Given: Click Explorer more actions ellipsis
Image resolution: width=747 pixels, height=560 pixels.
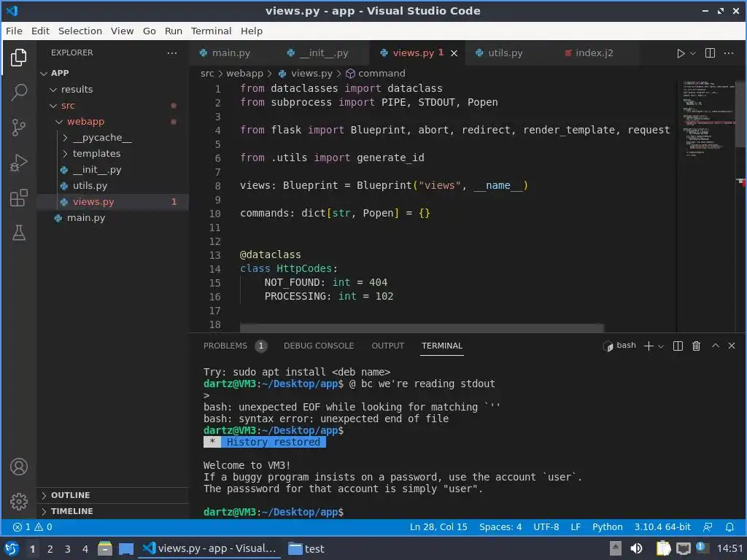Looking at the screenshot, I should coord(172,52).
